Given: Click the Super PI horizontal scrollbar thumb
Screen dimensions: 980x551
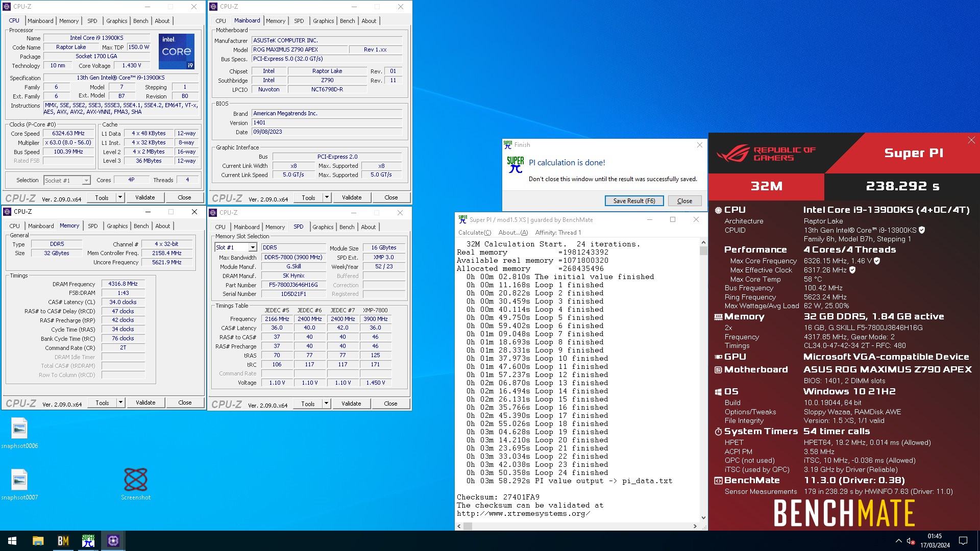Looking at the screenshot, I should point(468,526).
